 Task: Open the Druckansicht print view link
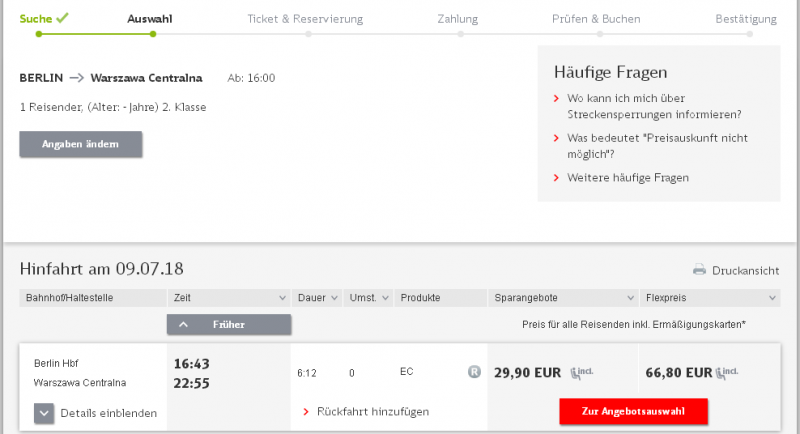[745, 270]
